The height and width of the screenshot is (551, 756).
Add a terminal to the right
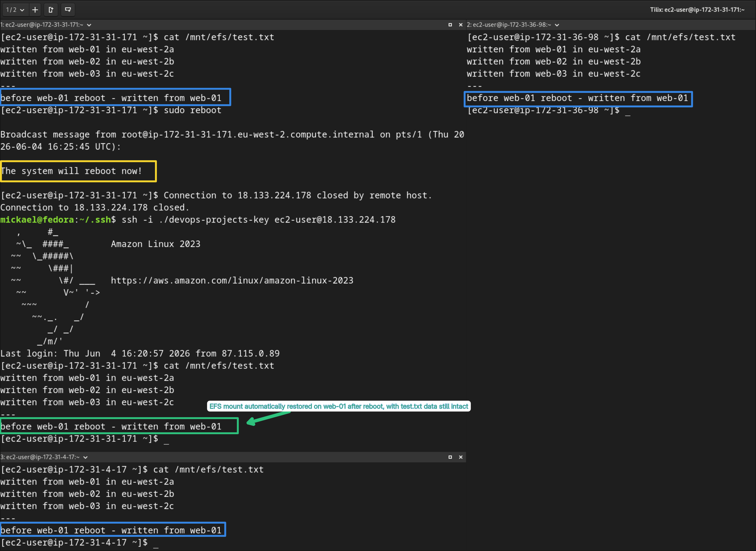coord(51,10)
